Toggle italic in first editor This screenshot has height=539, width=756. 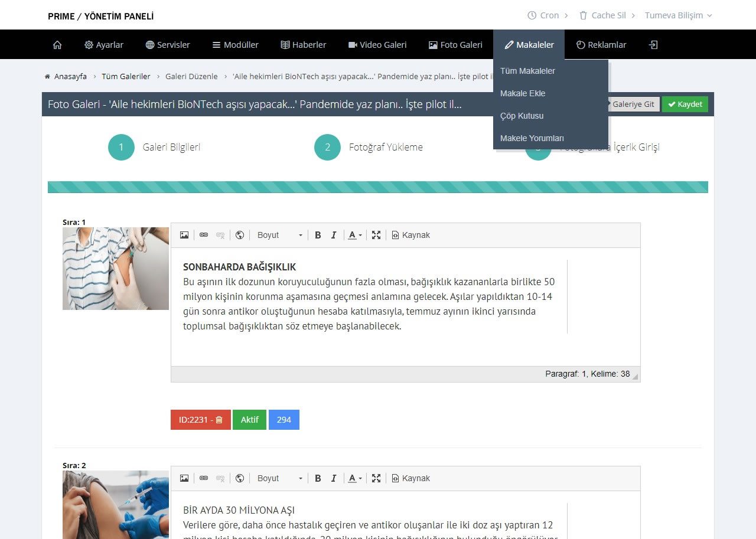tap(334, 235)
